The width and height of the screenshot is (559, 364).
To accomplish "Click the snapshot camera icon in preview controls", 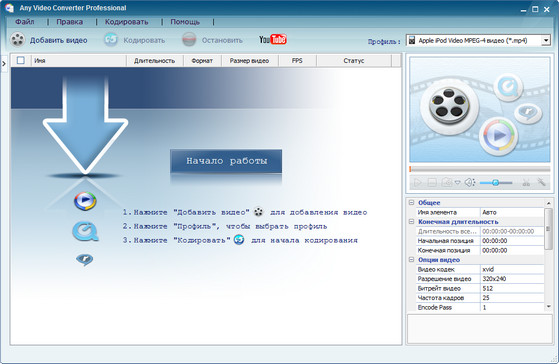I will pos(447,183).
